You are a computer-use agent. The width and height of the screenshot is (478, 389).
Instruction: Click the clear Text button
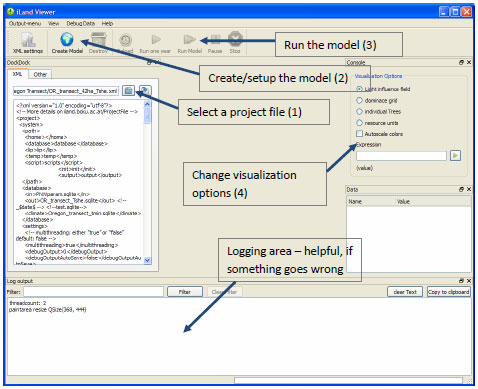click(405, 292)
